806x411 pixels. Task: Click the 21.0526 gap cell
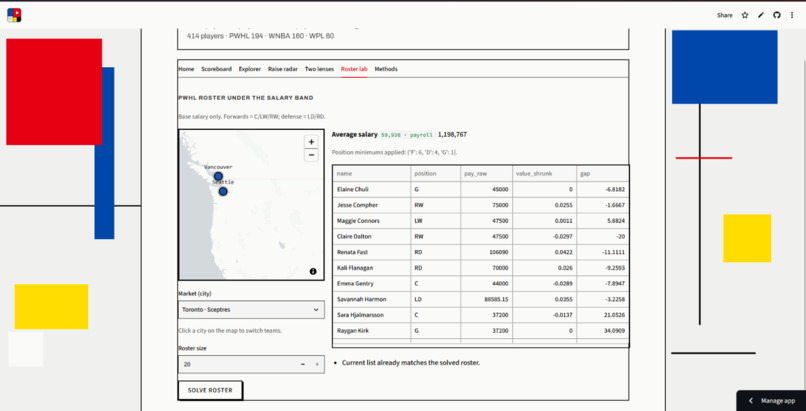click(x=602, y=315)
